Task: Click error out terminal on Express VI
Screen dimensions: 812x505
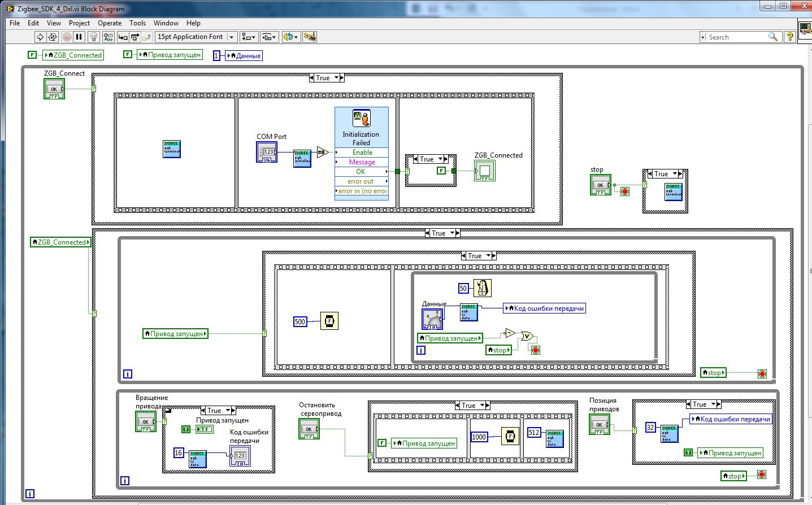Action: tap(362, 181)
